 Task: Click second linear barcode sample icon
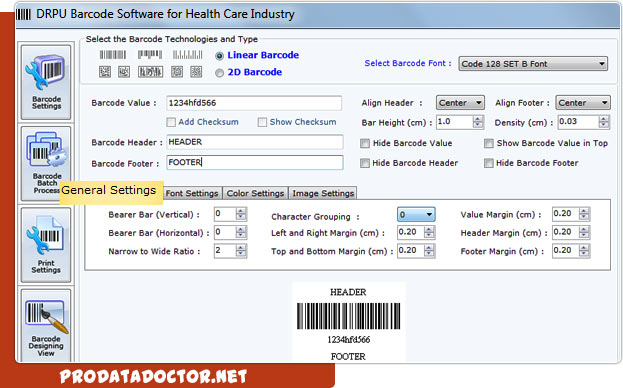(150, 55)
